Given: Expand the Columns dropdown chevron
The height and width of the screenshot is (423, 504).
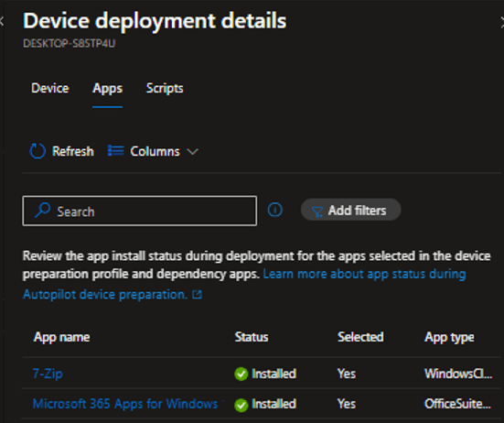Looking at the screenshot, I should [192, 151].
